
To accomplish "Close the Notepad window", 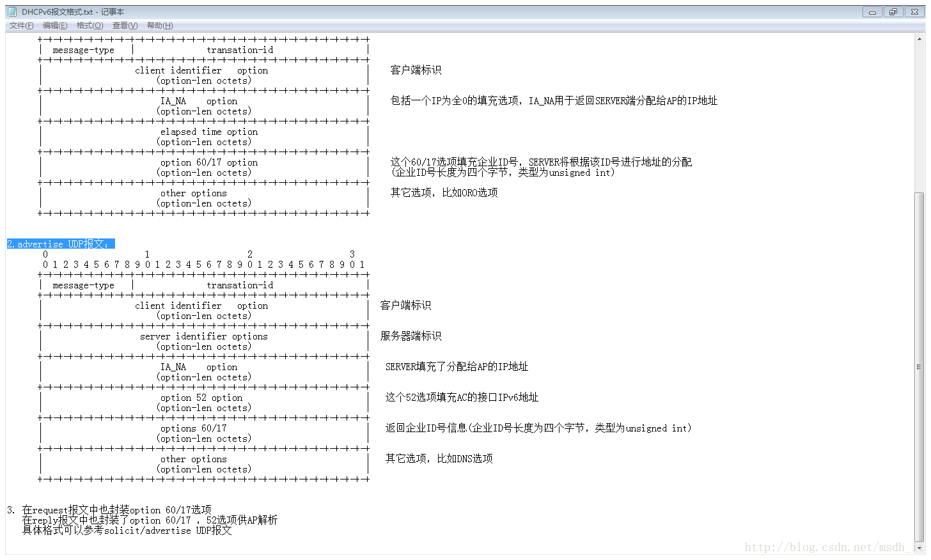I will click(914, 12).
